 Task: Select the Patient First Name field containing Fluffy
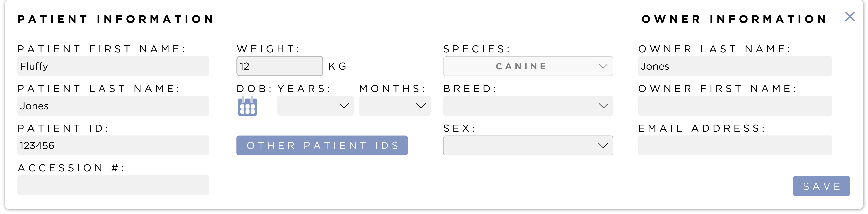coord(114,66)
